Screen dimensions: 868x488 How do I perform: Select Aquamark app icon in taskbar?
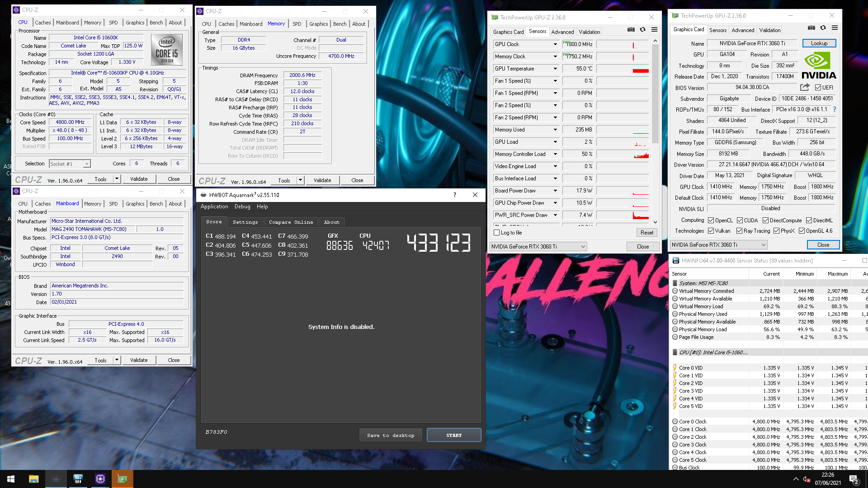click(x=56, y=479)
